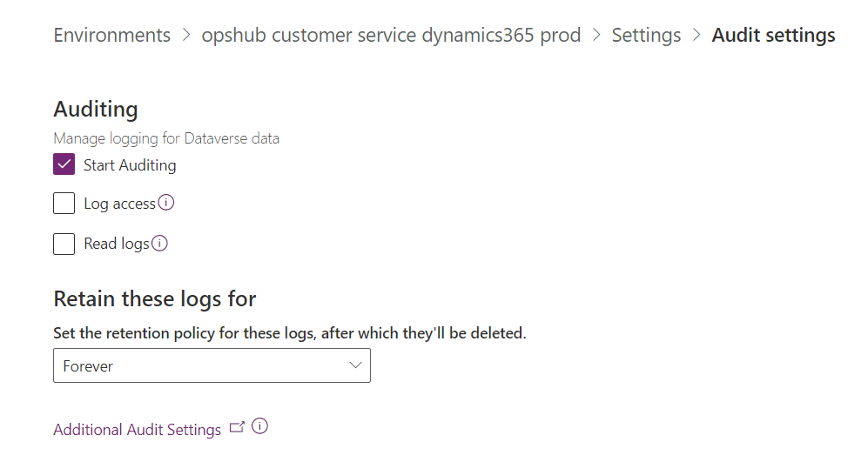Click the info icon beside Read logs
This screenshot has width=868, height=462.
[x=159, y=244]
